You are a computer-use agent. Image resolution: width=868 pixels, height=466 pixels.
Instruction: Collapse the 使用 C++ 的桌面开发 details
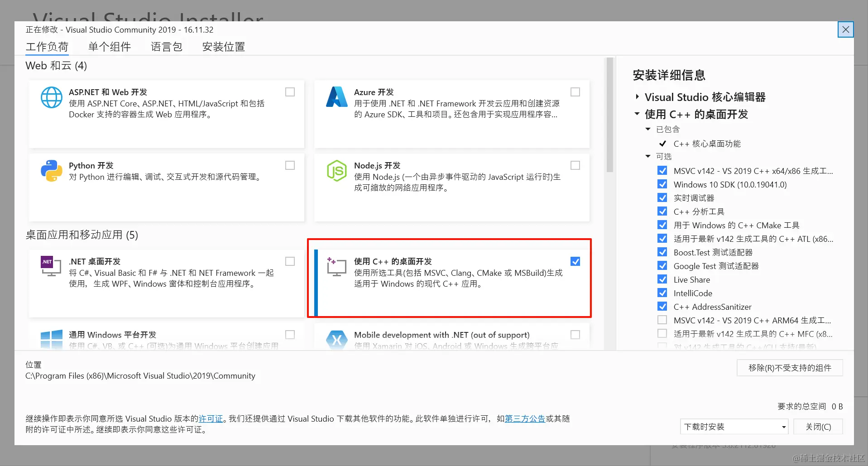click(x=637, y=114)
